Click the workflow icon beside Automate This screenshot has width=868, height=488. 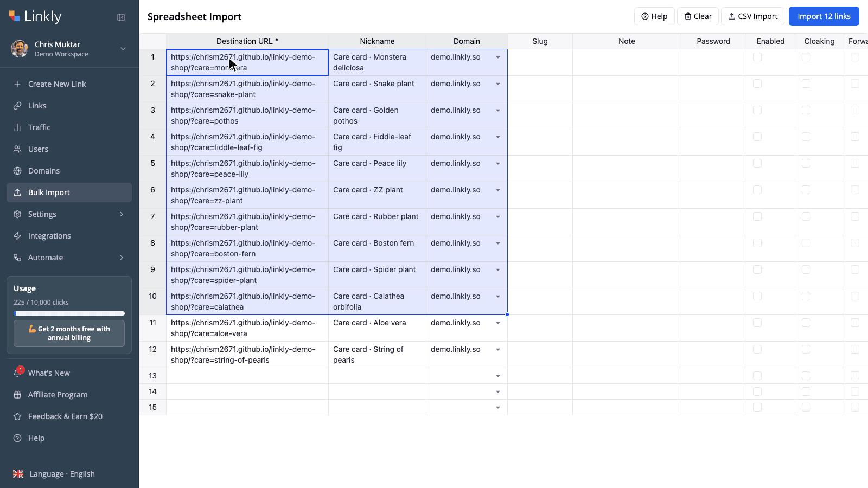[17, 258]
